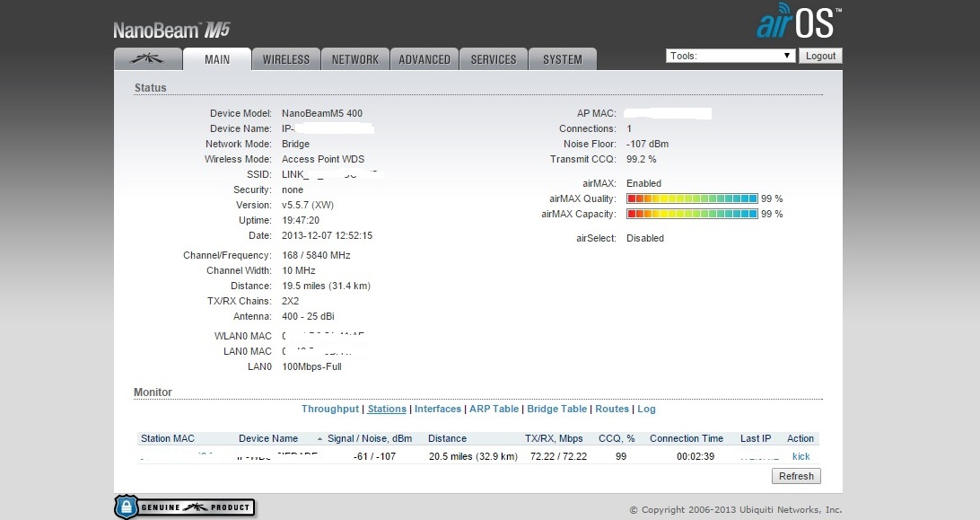The image size is (980, 520).
Task: Open the NETWORK tab
Action: pos(355,58)
